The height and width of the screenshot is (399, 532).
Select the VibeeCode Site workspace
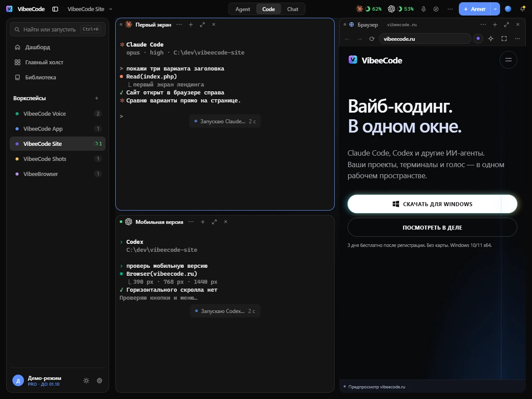58,144
